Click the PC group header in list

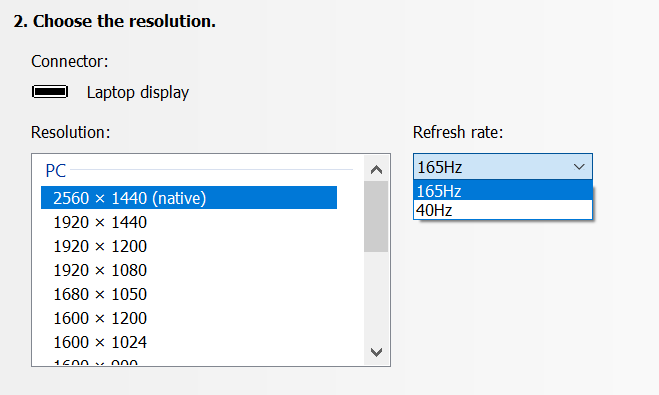pyautogui.click(x=55, y=170)
